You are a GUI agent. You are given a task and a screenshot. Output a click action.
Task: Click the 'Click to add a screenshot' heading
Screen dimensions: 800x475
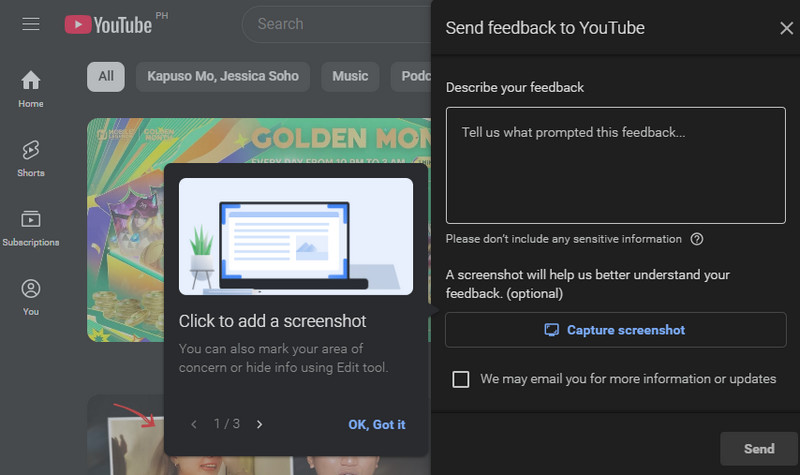[x=272, y=321]
